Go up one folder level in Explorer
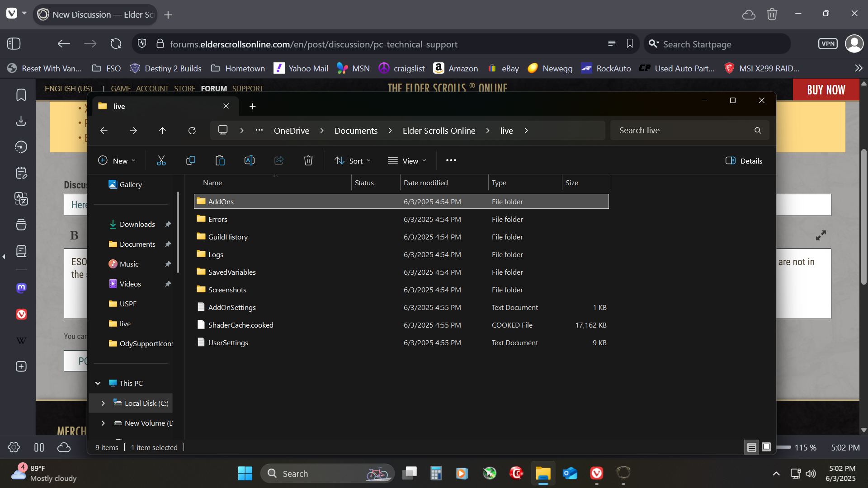868x488 pixels. (163, 131)
